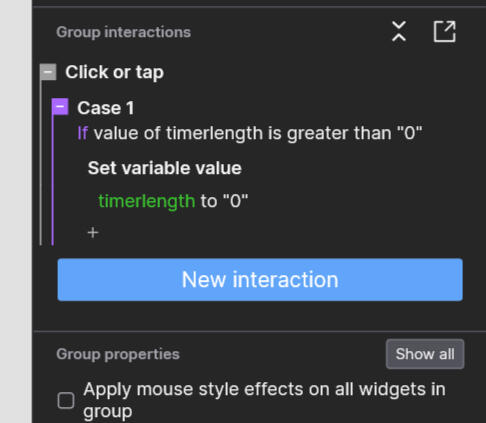Collapse the Click or tap event
This screenshot has width=486, height=423.
(48, 72)
